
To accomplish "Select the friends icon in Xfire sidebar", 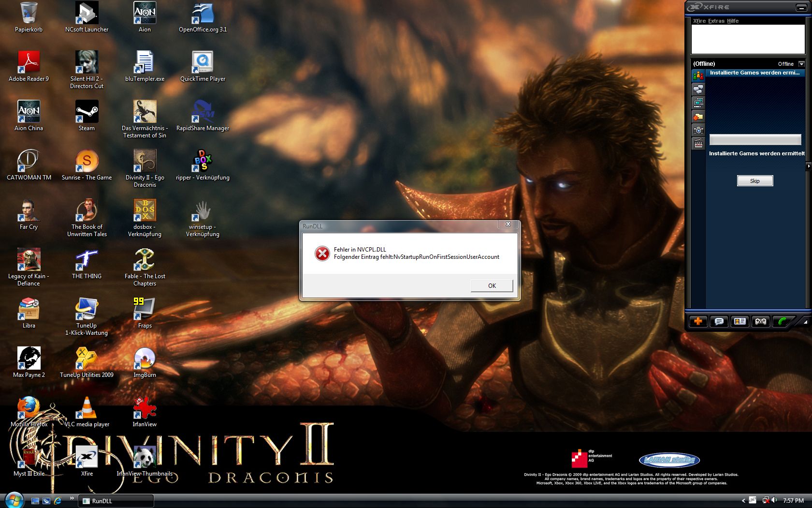I will tap(698, 75).
